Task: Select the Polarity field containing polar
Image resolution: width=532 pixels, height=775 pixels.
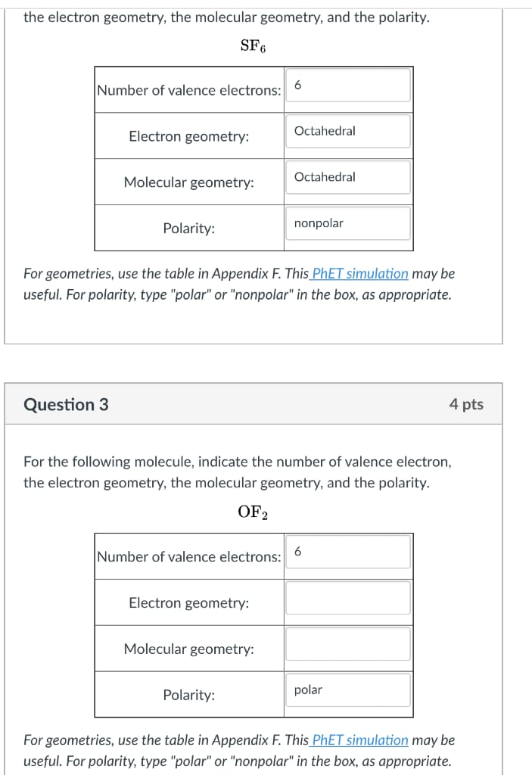Action: [x=347, y=689]
